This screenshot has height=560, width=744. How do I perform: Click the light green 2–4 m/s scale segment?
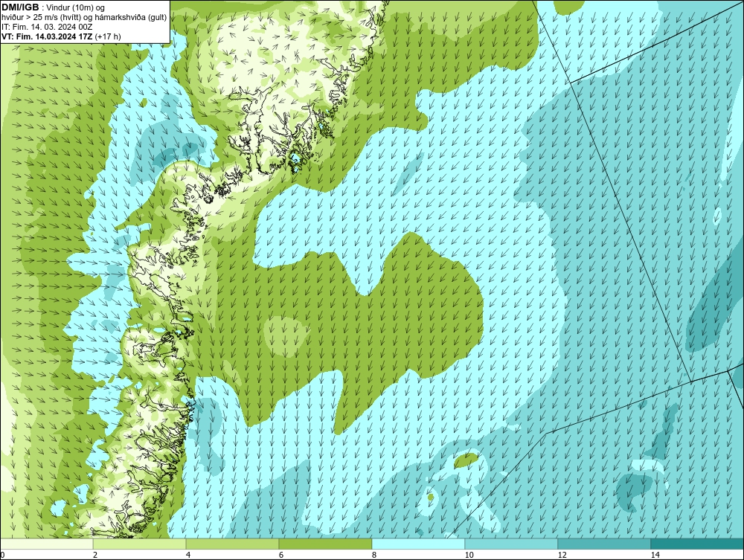pos(140,544)
